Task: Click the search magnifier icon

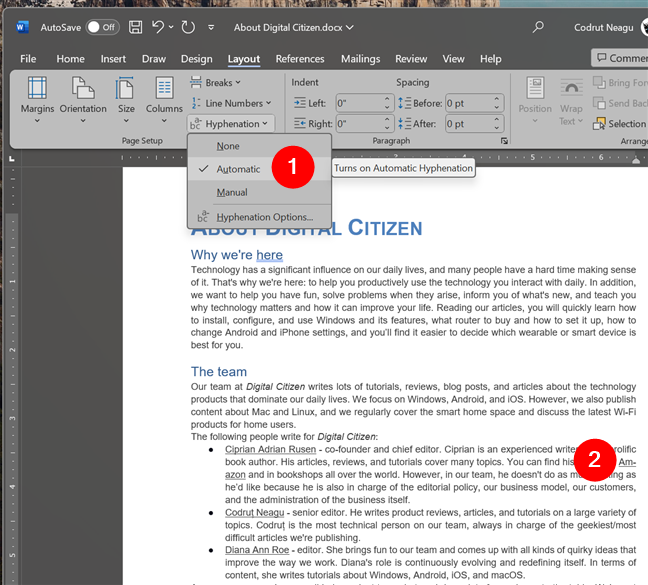Action: click(x=538, y=27)
